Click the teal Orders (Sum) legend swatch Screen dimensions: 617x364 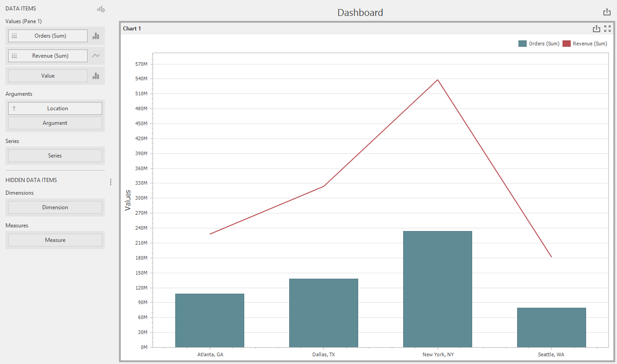click(x=522, y=44)
